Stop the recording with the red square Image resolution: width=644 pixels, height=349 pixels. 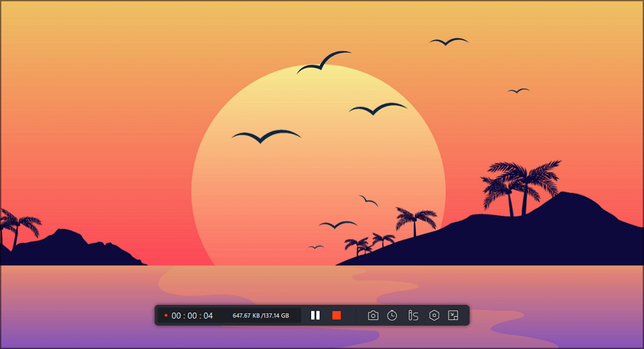pyautogui.click(x=336, y=315)
